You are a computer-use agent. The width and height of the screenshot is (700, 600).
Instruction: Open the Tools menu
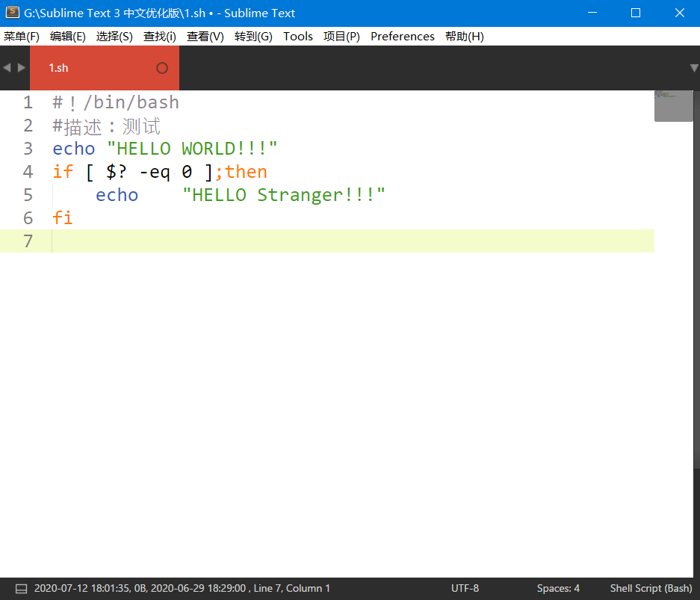point(298,36)
